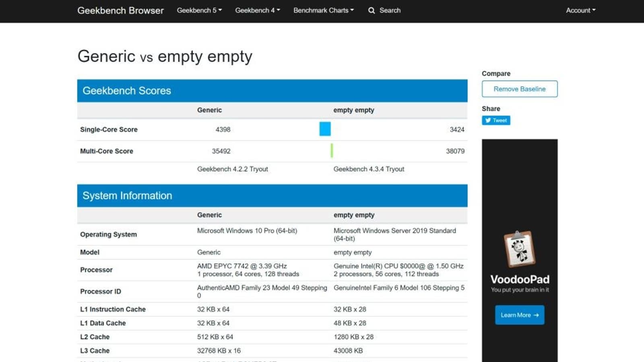Screen dimensions: 644x362
Task: Click the 'L1 Data Cache' row label
Action: (103, 323)
